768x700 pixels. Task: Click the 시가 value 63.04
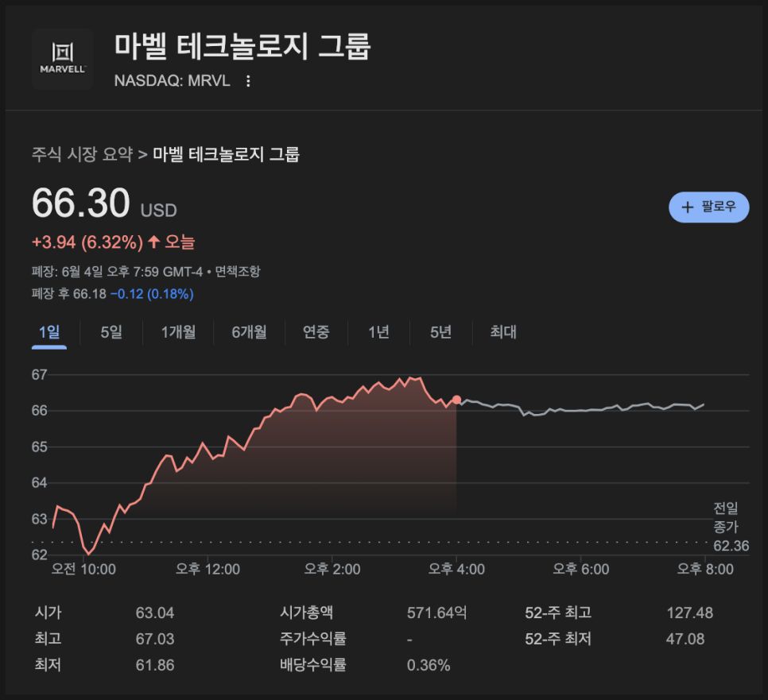[155, 613]
